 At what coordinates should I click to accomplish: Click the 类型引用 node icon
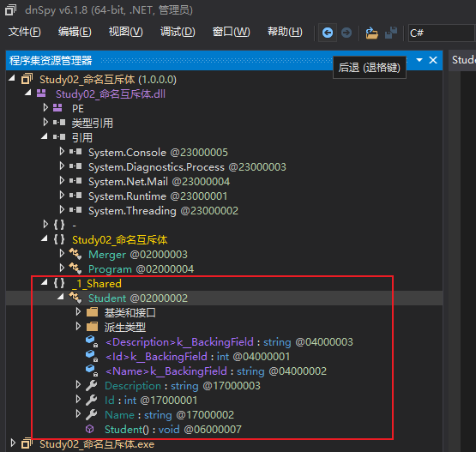tap(59, 123)
